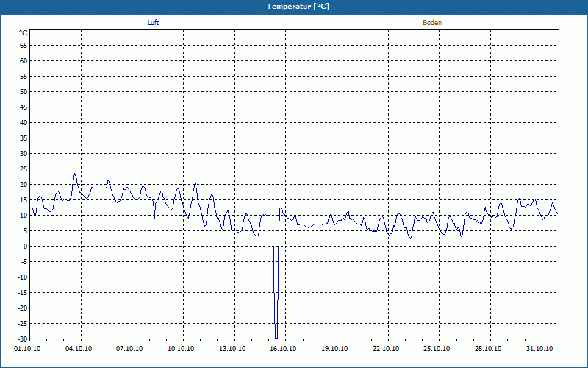Select the 31.10.10 date label

tap(539, 349)
